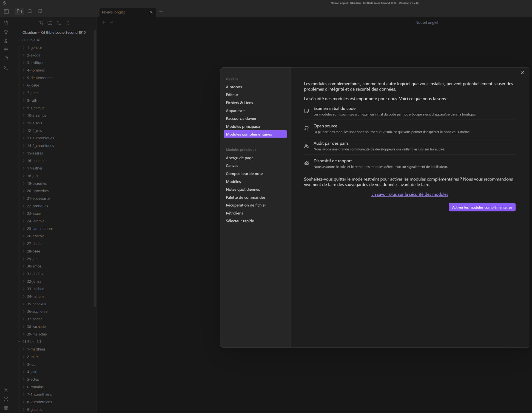Viewport: 532px width, 413px height.
Task: Collapse all folders in the explorer
Action: [68, 23]
